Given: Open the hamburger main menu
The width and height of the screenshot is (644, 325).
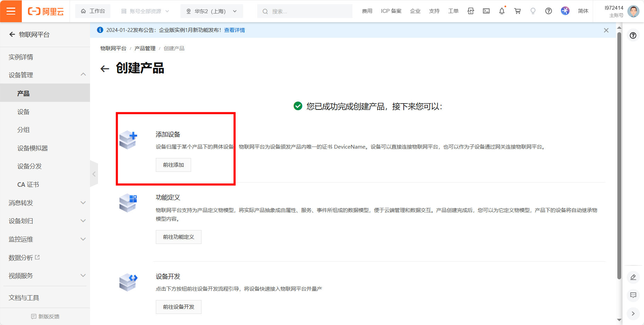Looking at the screenshot, I should (11, 11).
